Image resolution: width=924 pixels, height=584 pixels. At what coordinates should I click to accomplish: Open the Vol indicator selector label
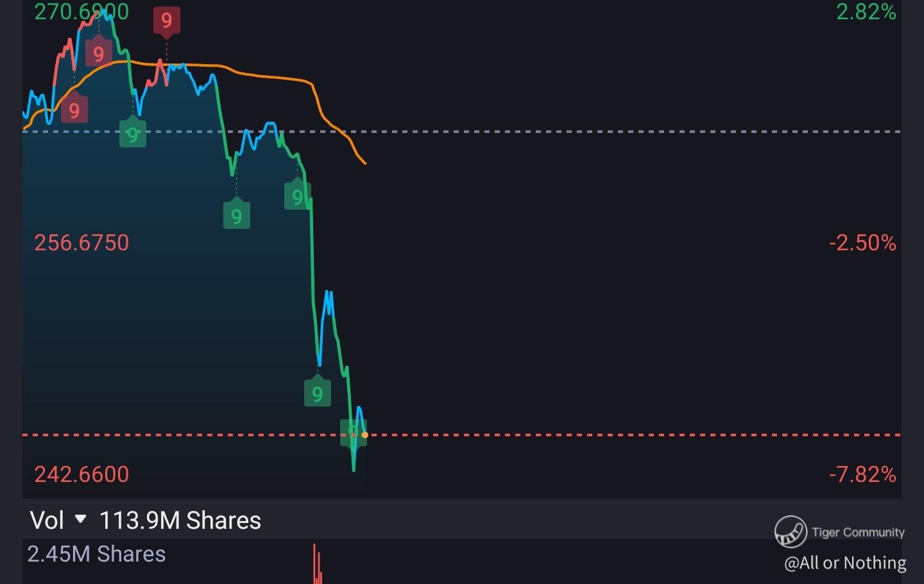click(47, 520)
